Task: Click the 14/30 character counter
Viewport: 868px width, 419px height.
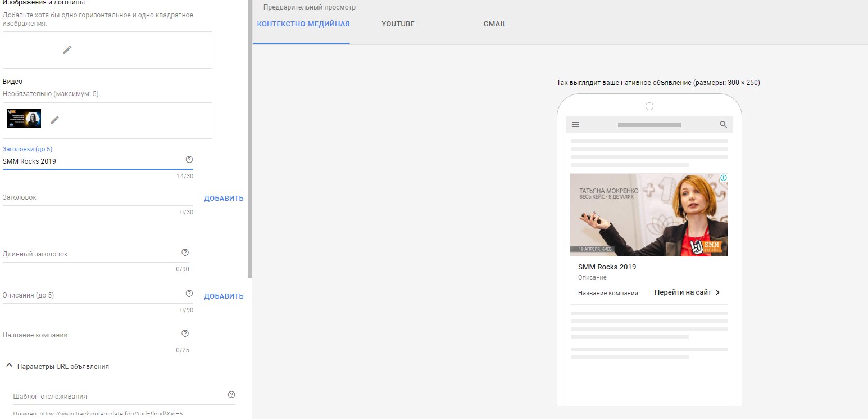Action: [185, 176]
